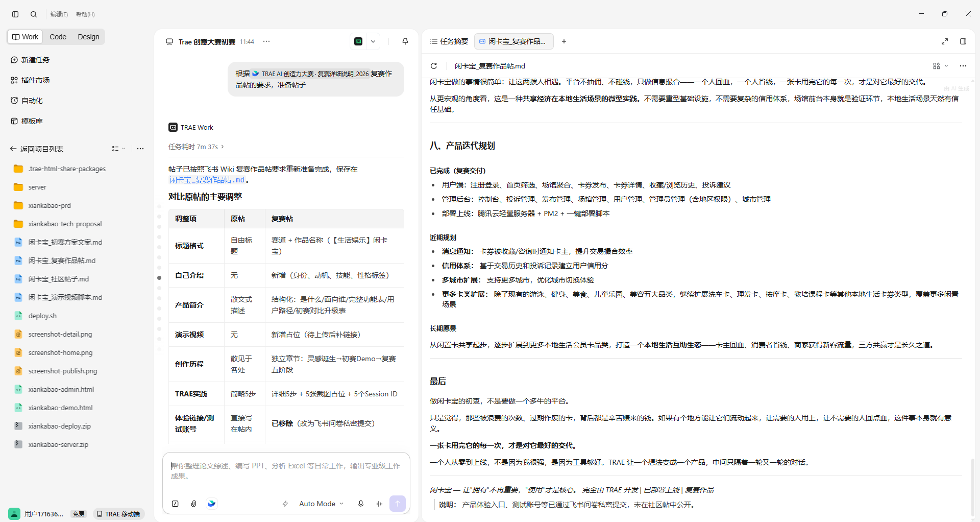
Task: Open the device selector dropdown chevron
Action: (x=373, y=41)
